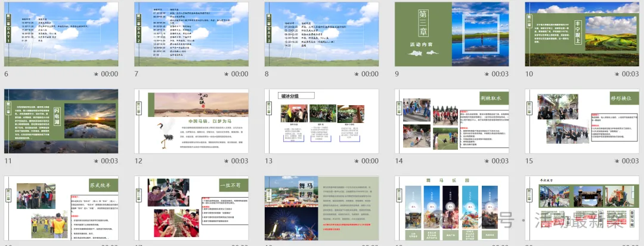644x246 pixels.
Task: Click the transition star icon under slide 15
Action: pos(617,161)
